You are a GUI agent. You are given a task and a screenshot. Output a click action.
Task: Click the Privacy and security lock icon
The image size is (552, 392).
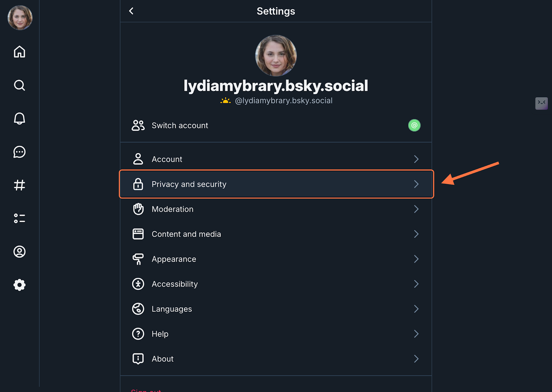coord(138,184)
